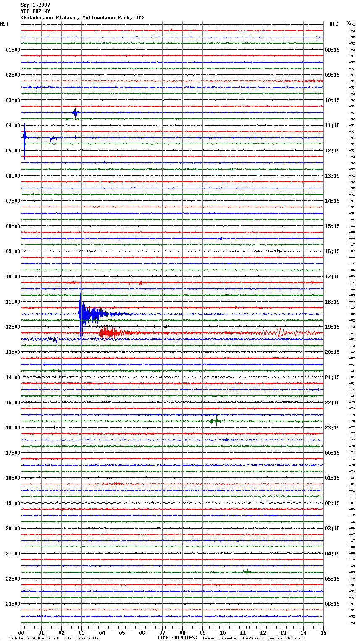This screenshot has width=357, height=644.
Task: Click the 11:15 UTC time label
Action: coord(332,126)
